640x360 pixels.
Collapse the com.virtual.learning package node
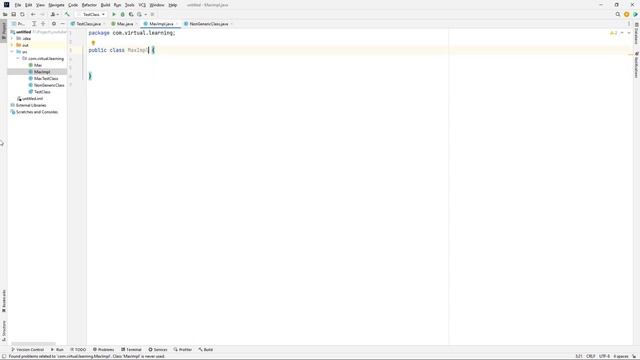point(18,58)
